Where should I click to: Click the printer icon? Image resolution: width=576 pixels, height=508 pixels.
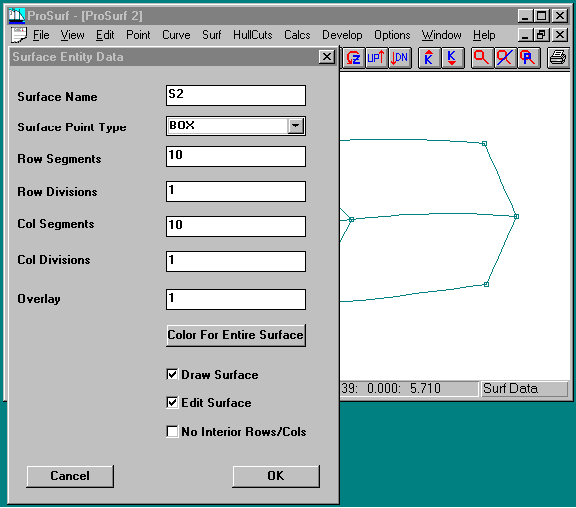[x=558, y=58]
